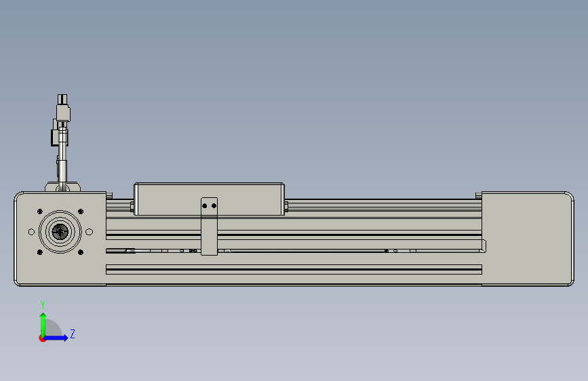Click the red X axis dot at triad origin

(x=42, y=339)
